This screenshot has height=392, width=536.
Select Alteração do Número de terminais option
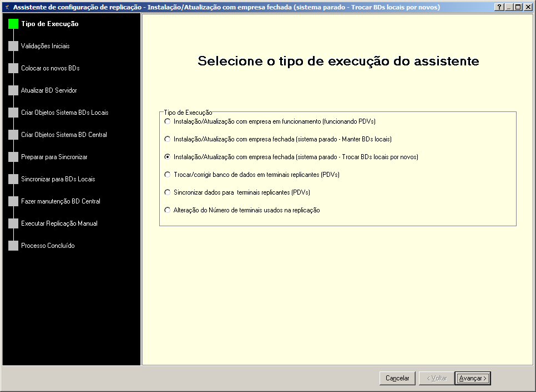pyautogui.click(x=168, y=210)
